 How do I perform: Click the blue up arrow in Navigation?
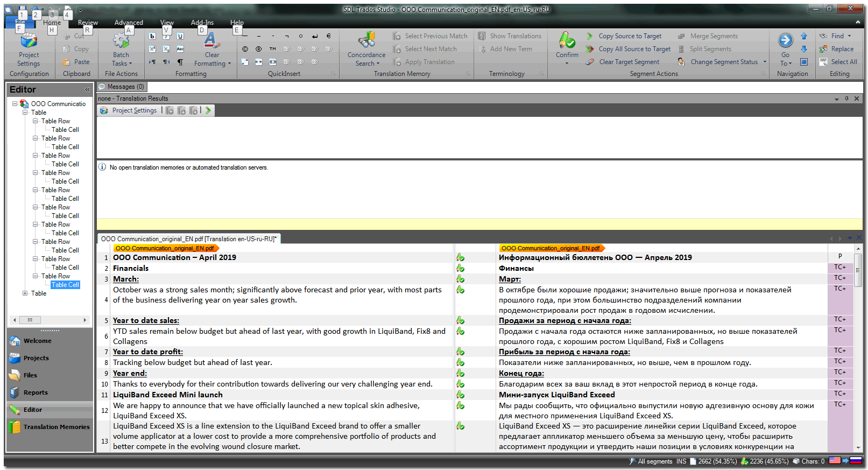click(x=803, y=36)
